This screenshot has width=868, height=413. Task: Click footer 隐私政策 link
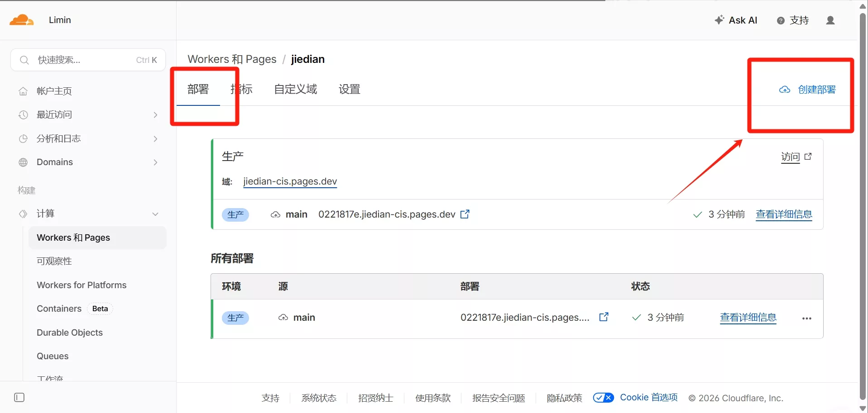click(564, 398)
